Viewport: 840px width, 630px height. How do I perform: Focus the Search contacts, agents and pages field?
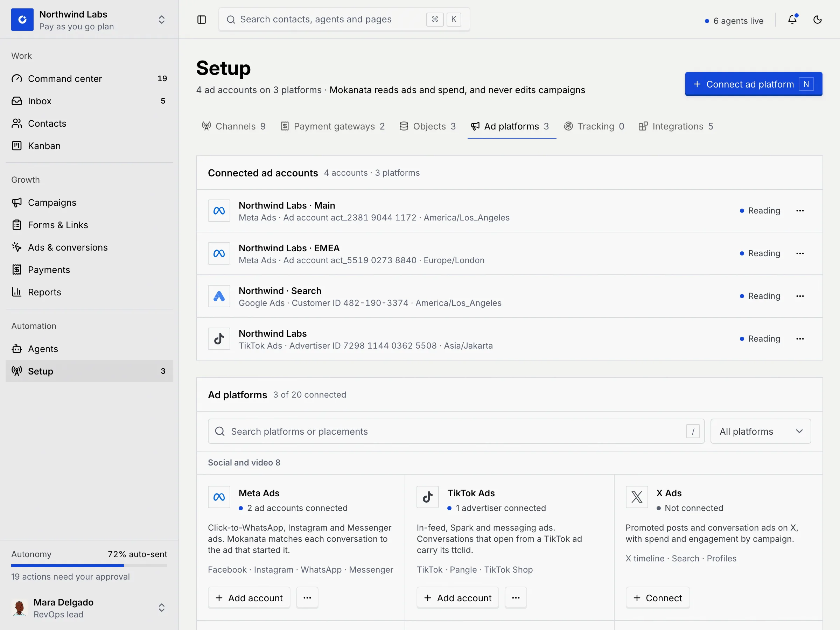344,19
